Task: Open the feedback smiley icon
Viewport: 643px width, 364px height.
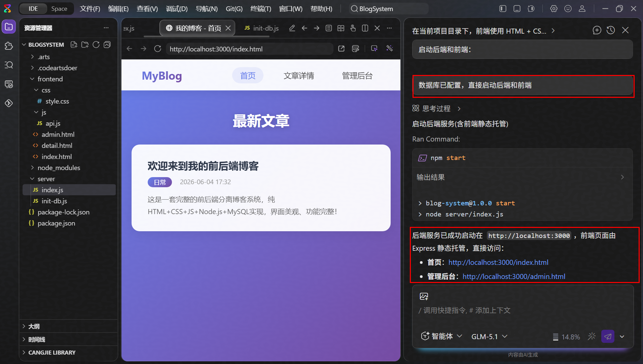Action: point(568,9)
